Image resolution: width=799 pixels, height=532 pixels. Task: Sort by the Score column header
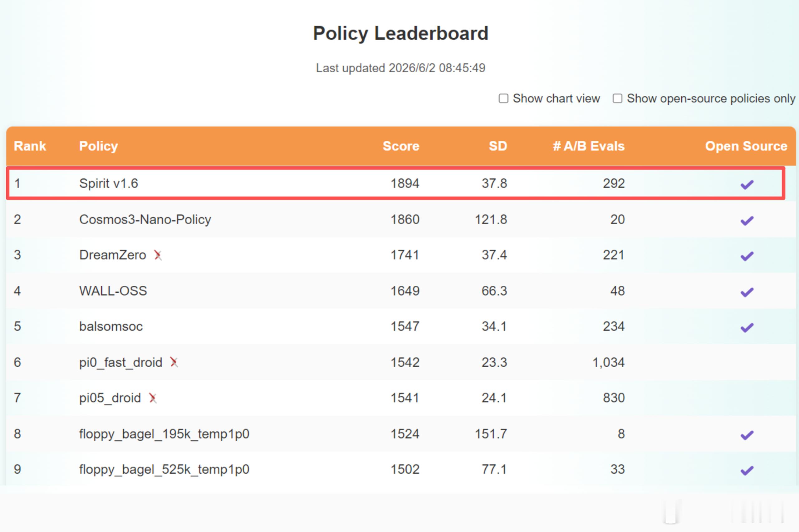(x=401, y=146)
